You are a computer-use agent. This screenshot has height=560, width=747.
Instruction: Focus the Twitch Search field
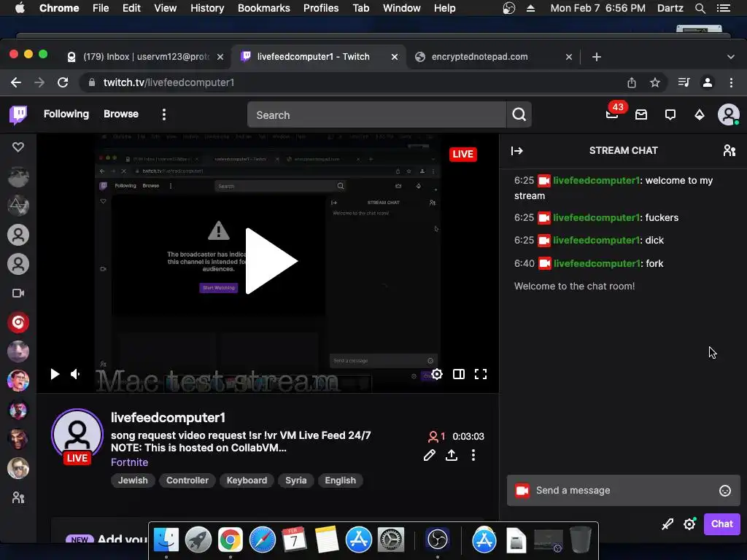[x=376, y=114]
